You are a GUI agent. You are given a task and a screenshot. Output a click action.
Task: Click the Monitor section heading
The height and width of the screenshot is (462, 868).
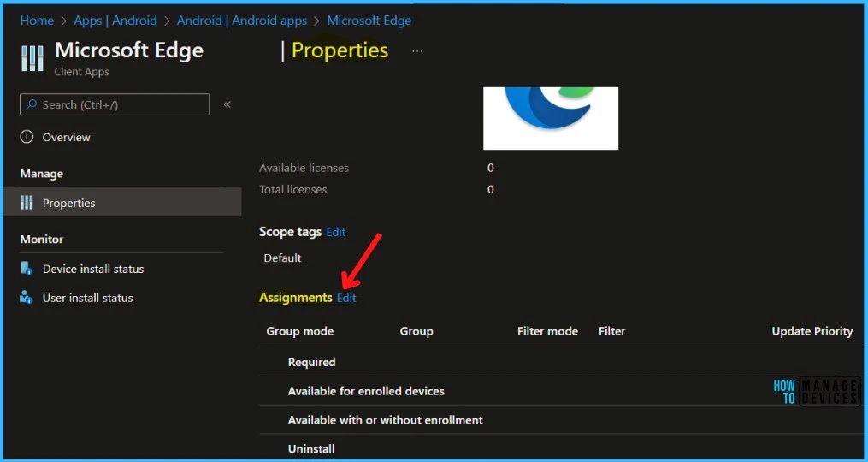42,240
